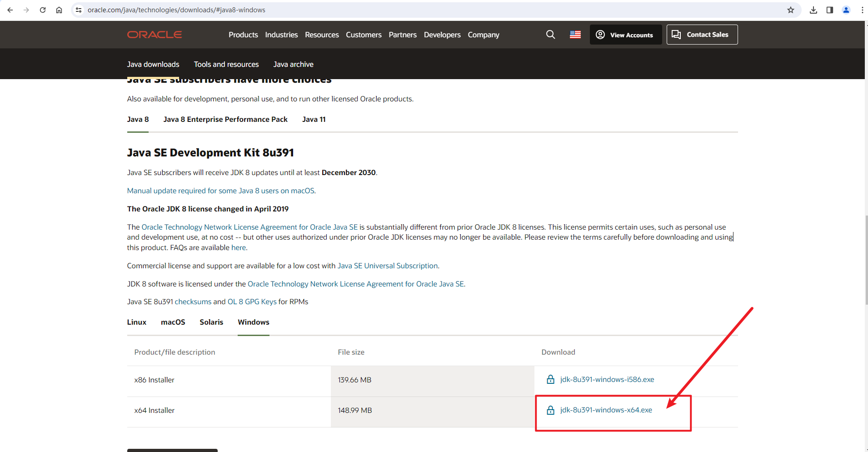Download jdk-8u391-windows-i586.exe
The image size is (868, 452).
[607, 379]
